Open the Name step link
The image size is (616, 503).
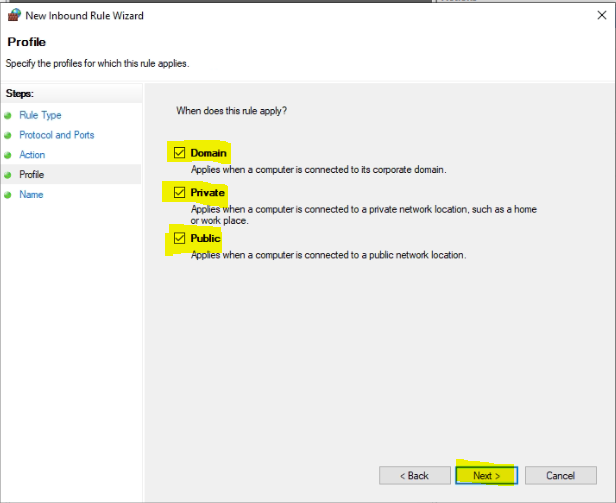click(x=31, y=195)
